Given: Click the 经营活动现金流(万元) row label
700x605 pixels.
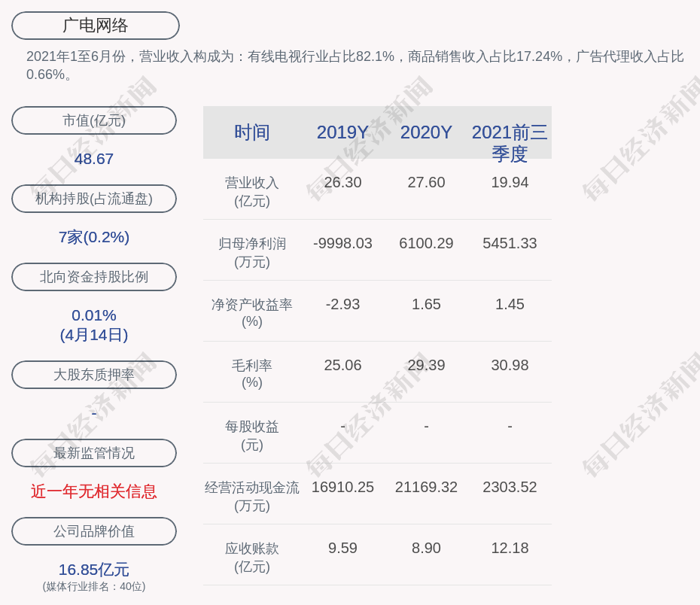Looking at the screenshot, I should pyautogui.click(x=252, y=497).
